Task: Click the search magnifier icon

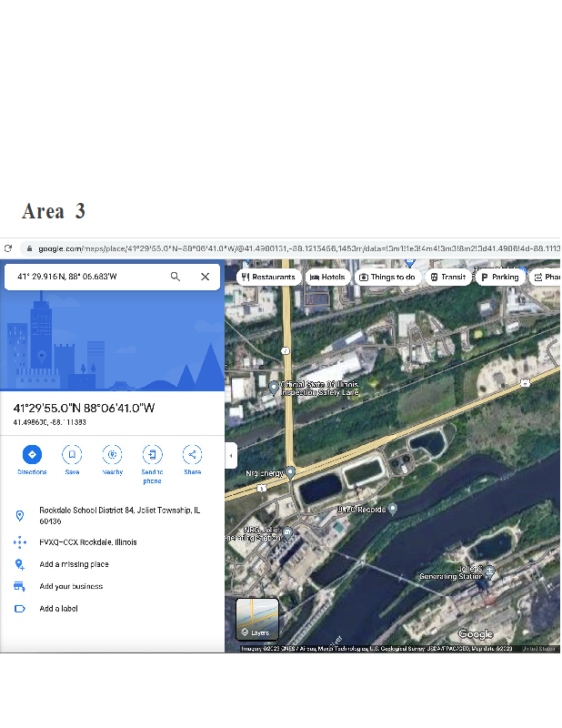Action: [x=176, y=277]
